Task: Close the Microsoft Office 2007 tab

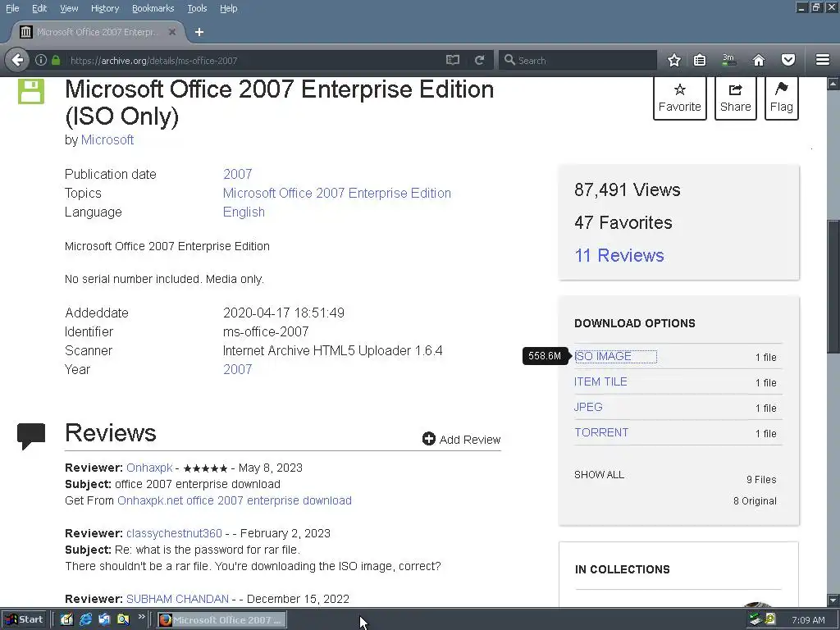Action: coord(172,32)
